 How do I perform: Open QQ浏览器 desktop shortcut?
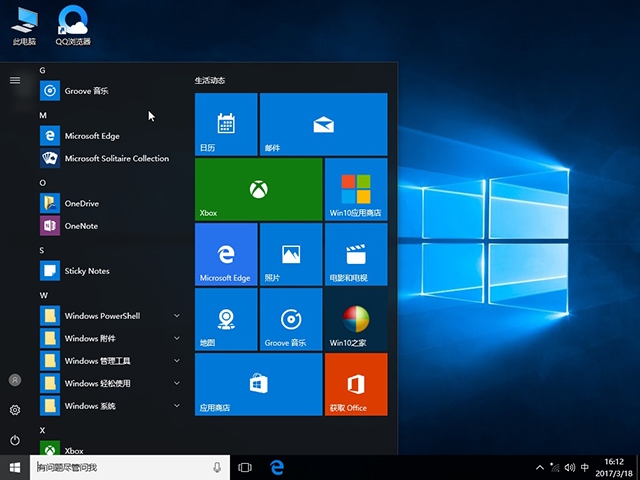click(73, 25)
